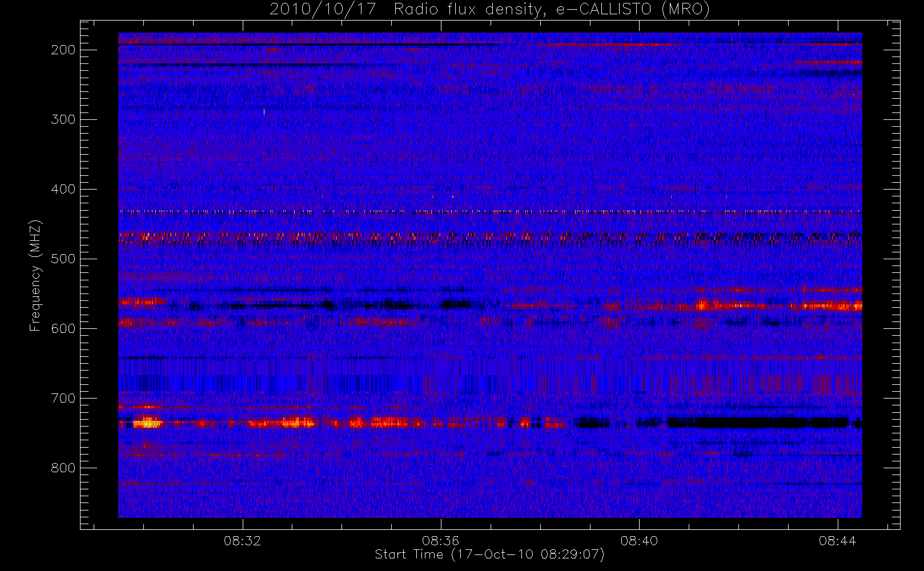Click the 600 frequency tick label
924x571 pixels.
63,328
